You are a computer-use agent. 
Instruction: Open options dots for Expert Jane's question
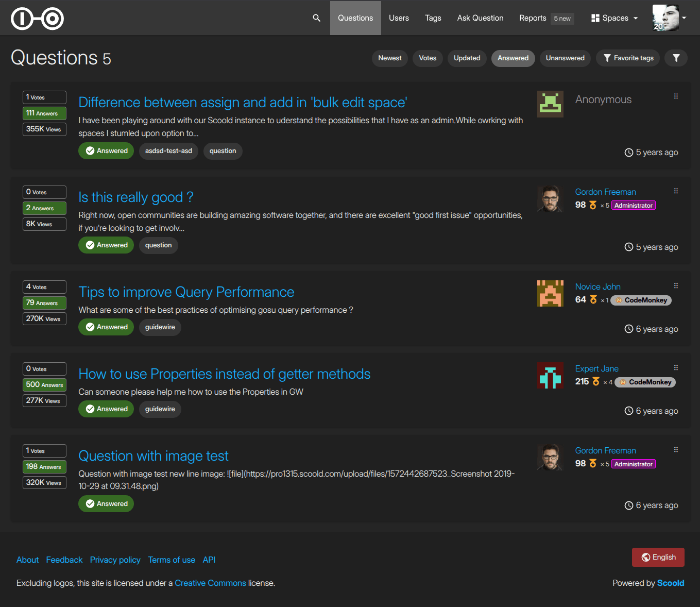(x=676, y=368)
